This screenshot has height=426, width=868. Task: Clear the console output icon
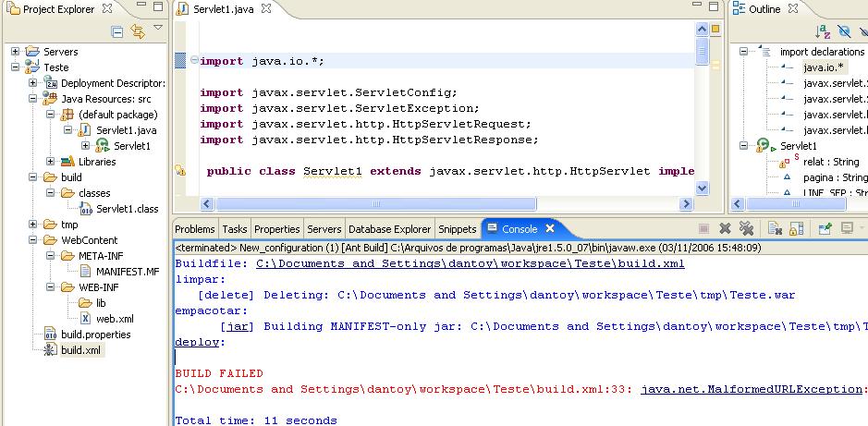[x=775, y=228]
